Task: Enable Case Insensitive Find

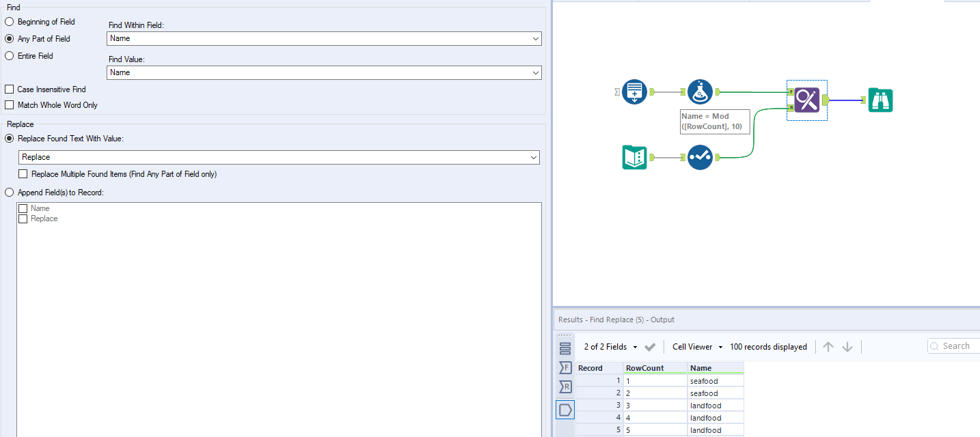Action: tap(10, 89)
